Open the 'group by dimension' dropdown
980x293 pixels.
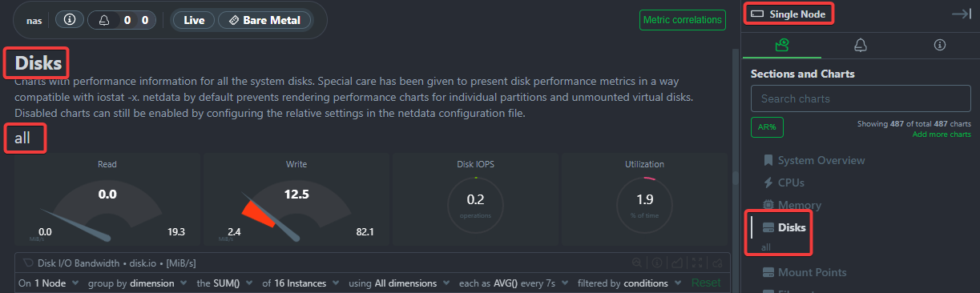(x=134, y=283)
